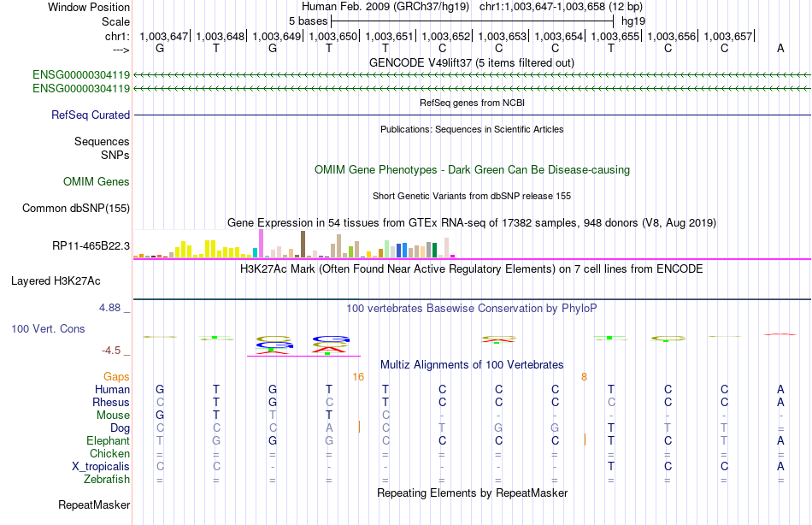
Task: Click the -4.5 PhyloP lower range value
Action: 111,351
